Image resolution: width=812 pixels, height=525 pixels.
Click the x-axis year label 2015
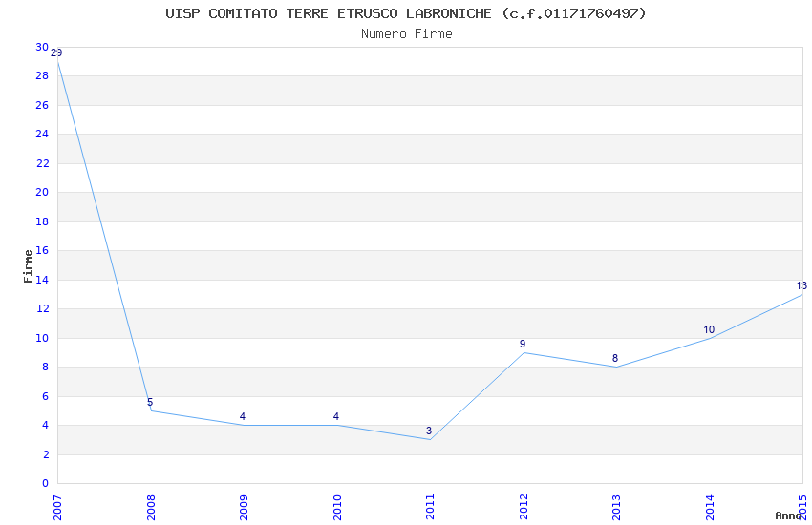[802, 508]
